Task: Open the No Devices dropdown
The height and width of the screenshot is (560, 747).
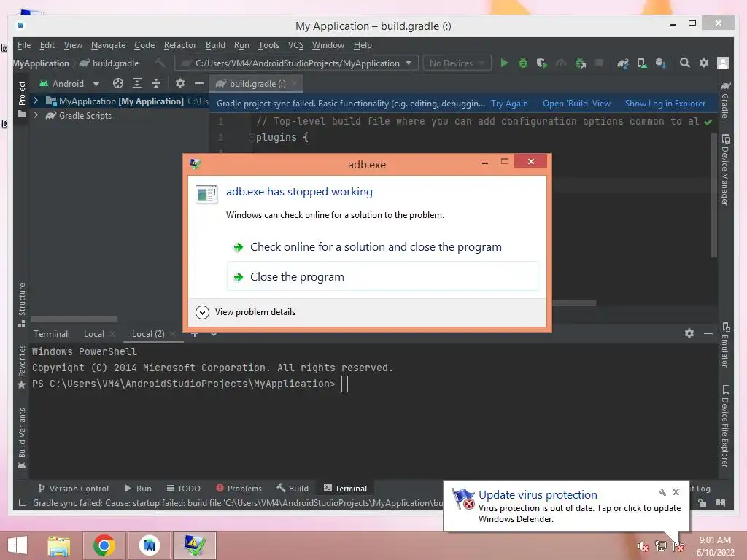Action: coord(457,63)
